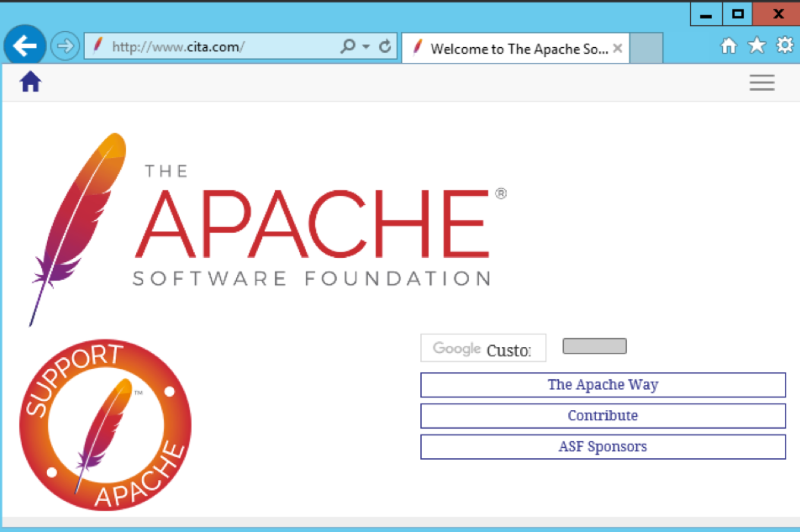Focus the Google Custom Search box
The height and width of the screenshot is (532, 800).
[x=483, y=348]
